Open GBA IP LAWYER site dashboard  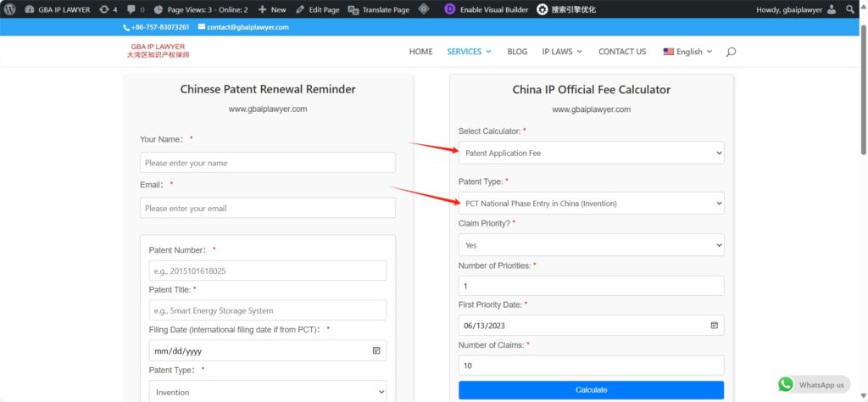(58, 9)
